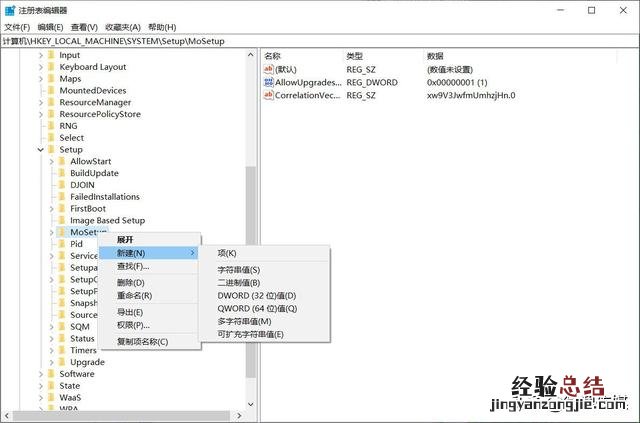Screen dimensions: 640x423
Task: Click the folder icon beside SQM
Action: (62, 327)
